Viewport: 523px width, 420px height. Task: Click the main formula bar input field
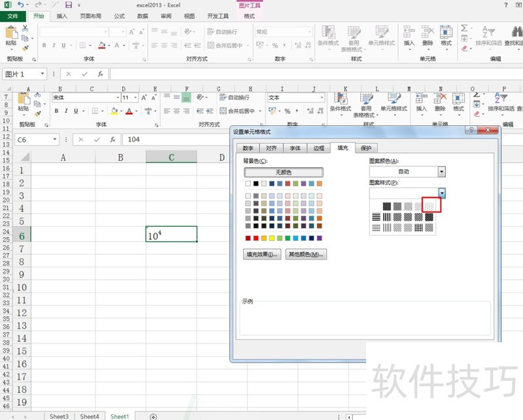[x=316, y=74]
